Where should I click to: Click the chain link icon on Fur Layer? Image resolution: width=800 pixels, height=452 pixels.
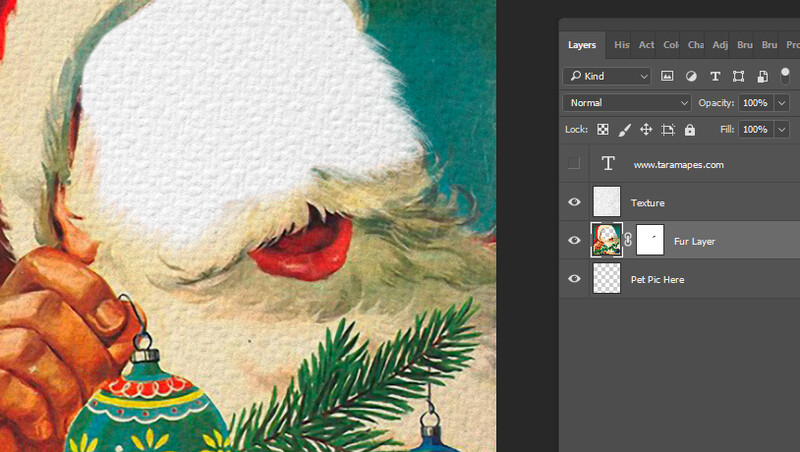pos(628,239)
